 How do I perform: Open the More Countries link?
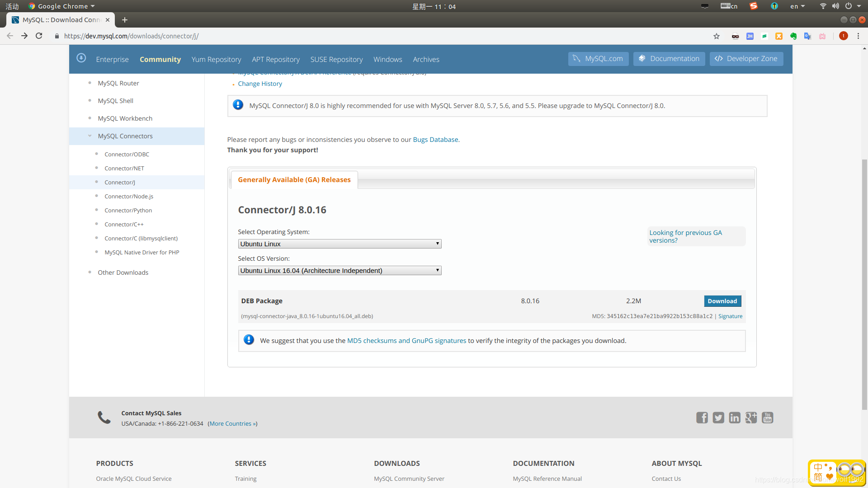pos(232,423)
